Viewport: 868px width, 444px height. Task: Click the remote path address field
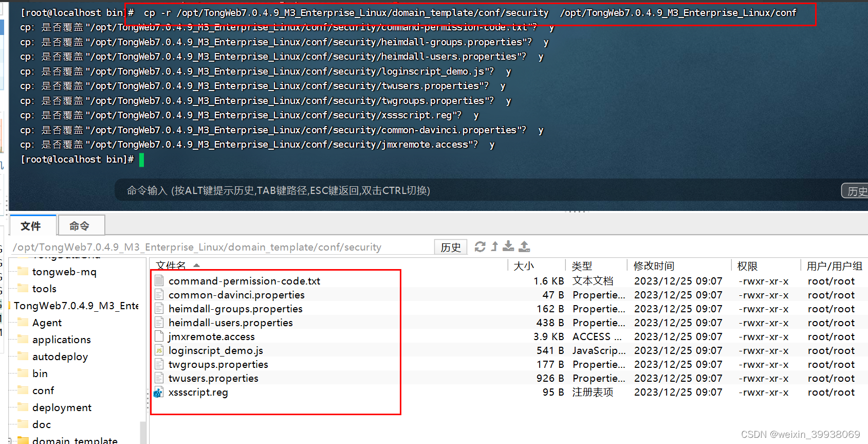click(222, 247)
